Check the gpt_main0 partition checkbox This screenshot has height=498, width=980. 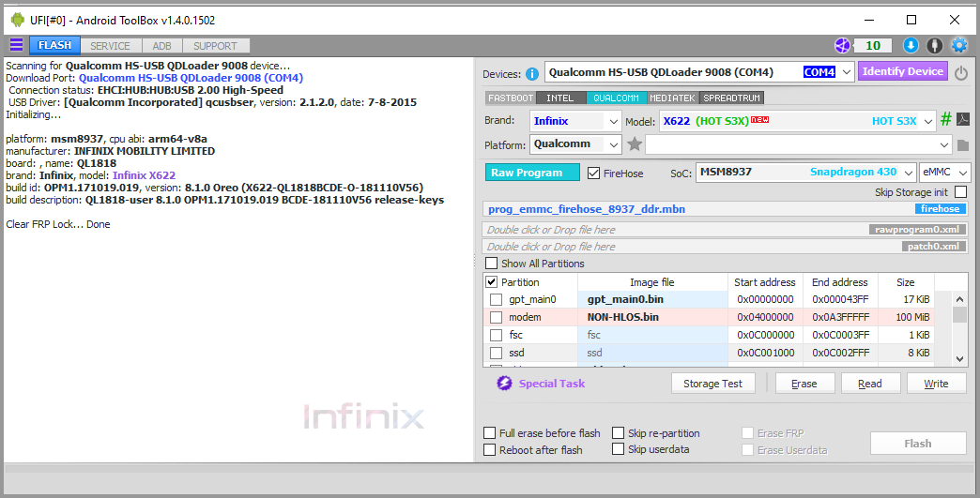[497, 299]
